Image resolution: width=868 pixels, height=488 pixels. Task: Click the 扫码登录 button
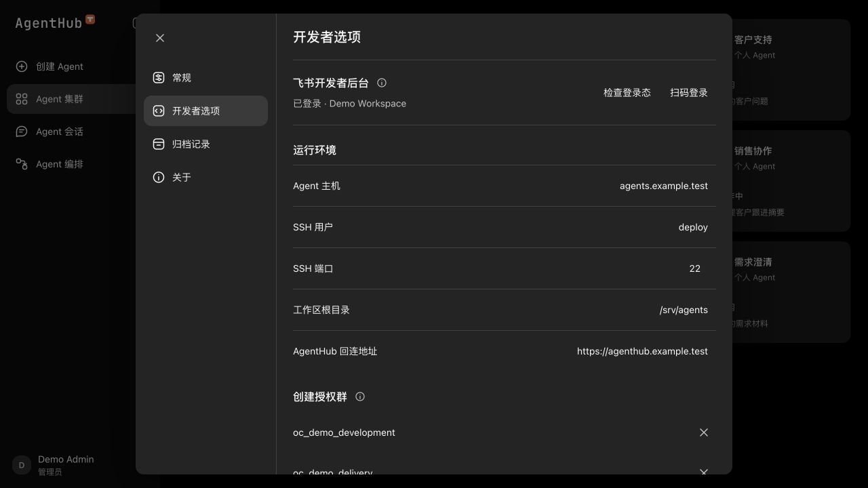(x=689, y=93)
